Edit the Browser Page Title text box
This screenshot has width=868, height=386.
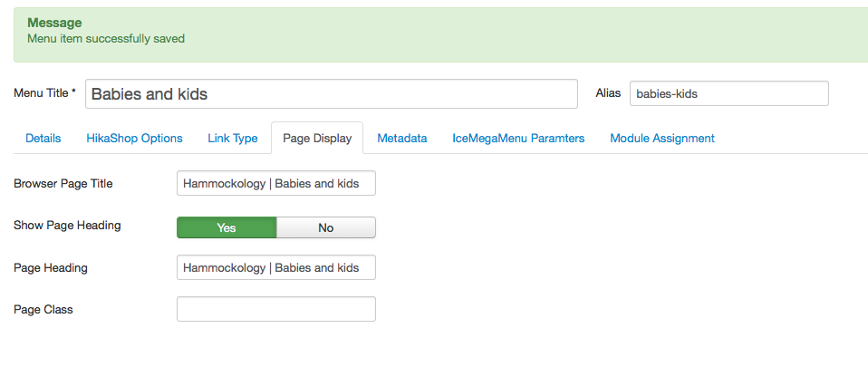pos(275,184)
